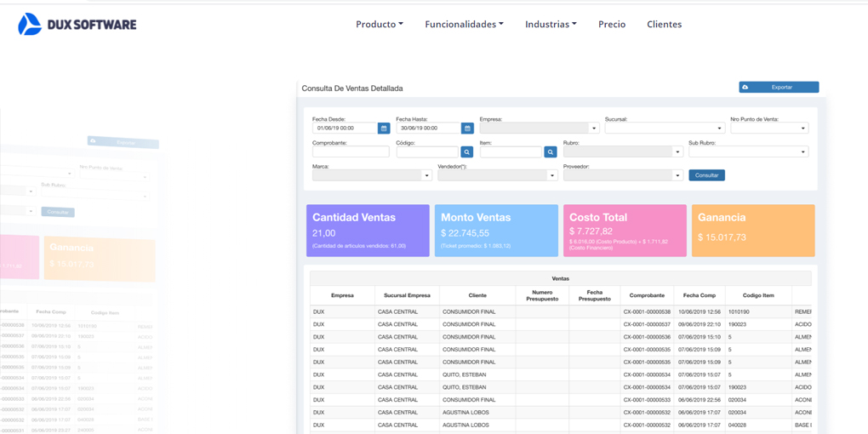Expand the Sucursal dropdown
Viewport: 868px width, 434px height.
point(665,128)
